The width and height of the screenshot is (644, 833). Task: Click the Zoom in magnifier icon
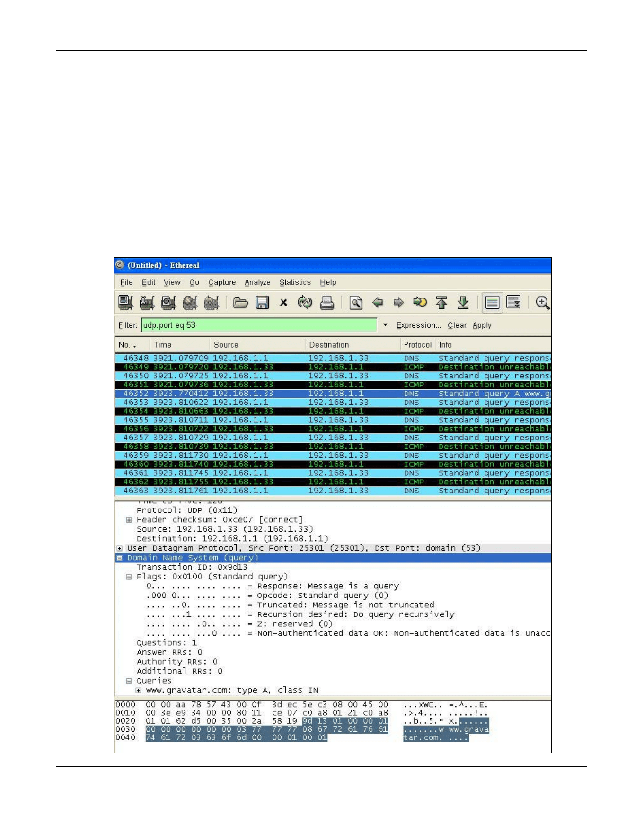[542, 303]
